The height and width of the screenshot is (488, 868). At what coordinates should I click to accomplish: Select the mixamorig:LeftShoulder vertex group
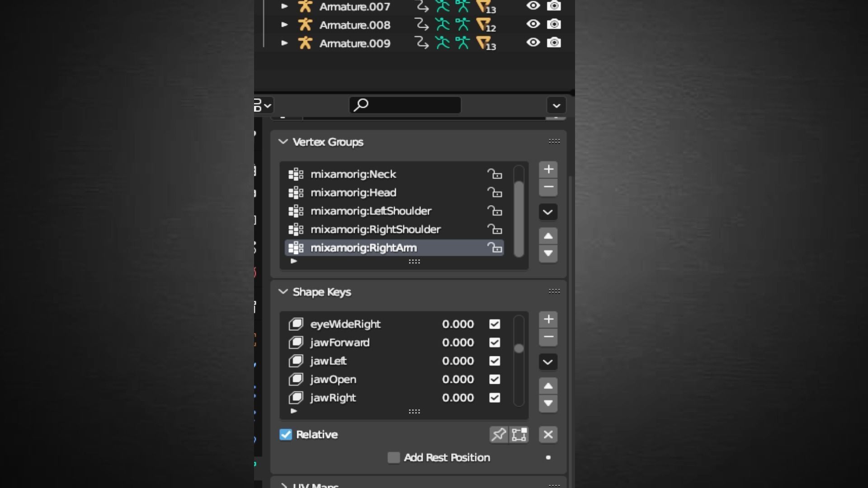tap(371, 211)
